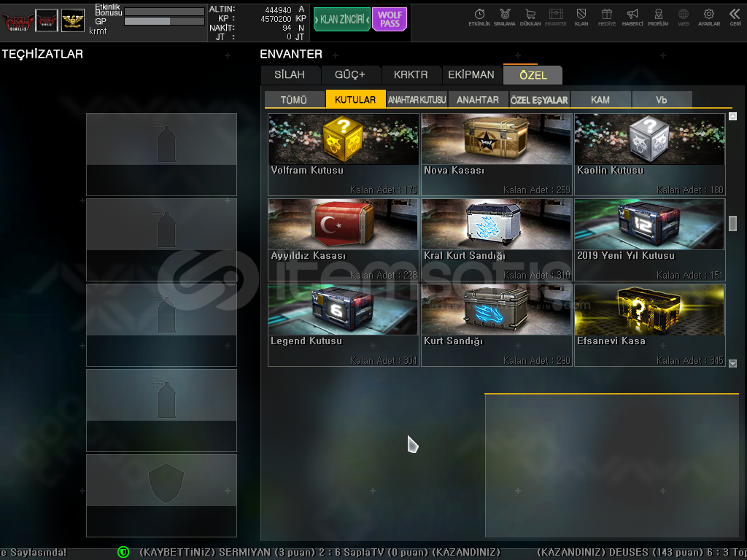Select the Volfram Kutusu box
The height and width of the screenshot is (560, 747).
[343, 154]
